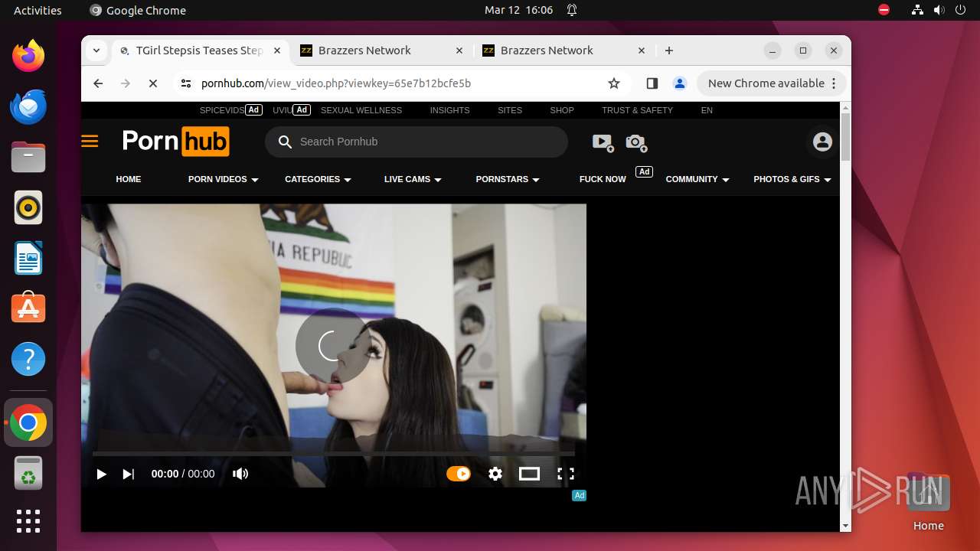Click the upload video icon
980x551 pixels.
(x=603, y=142)
